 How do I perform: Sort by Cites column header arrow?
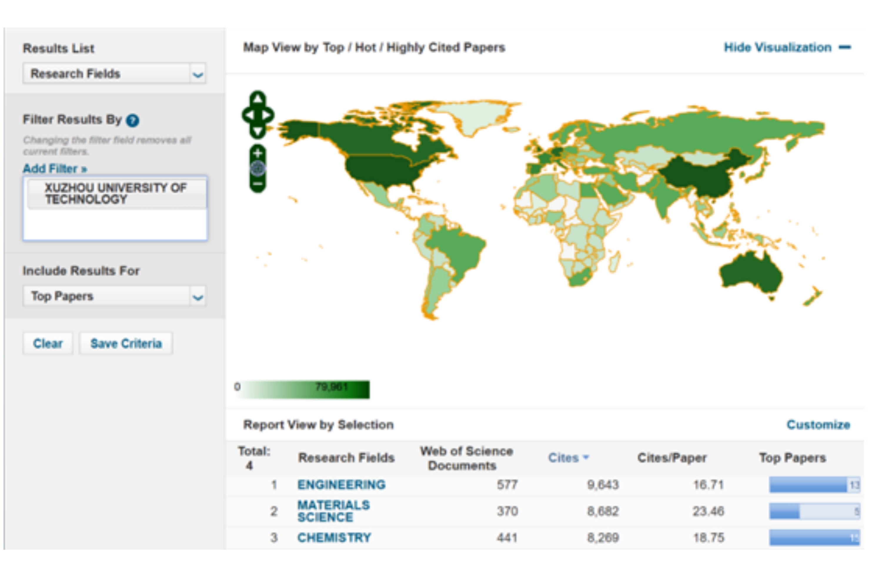(x=586, y=457)
